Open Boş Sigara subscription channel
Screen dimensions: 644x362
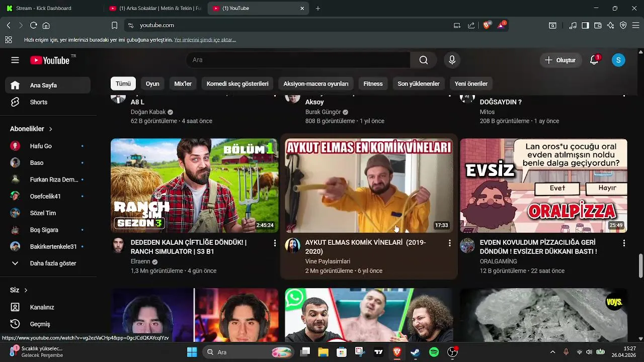point(48,230)
